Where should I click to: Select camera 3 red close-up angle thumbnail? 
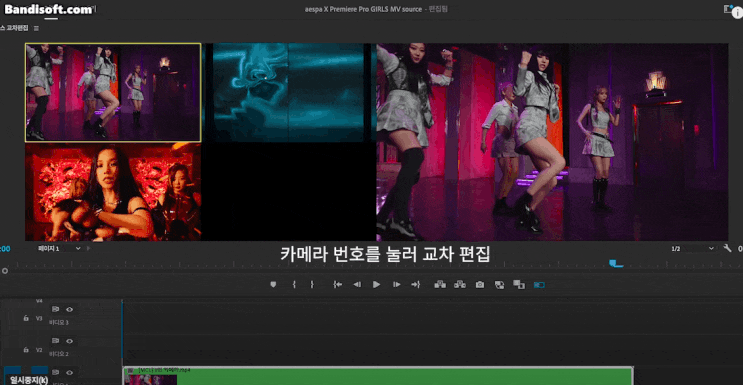[x=113, y=192]
